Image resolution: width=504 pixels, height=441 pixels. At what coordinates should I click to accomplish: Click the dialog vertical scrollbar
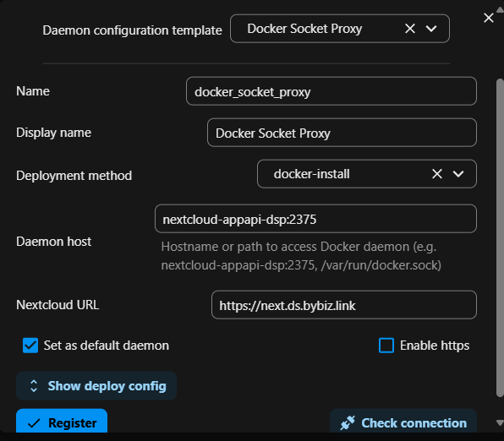click(x=500, y=237)
